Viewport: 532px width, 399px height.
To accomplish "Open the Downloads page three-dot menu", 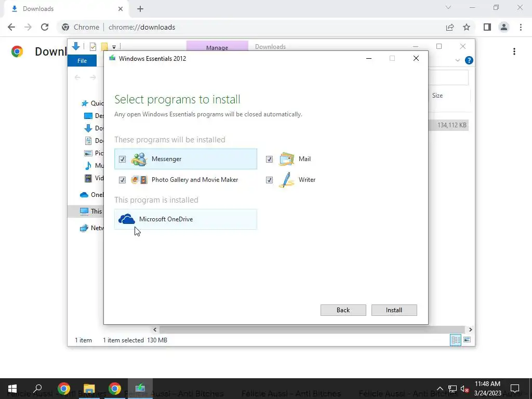I will pyautogui.click(x=514, y=51).
